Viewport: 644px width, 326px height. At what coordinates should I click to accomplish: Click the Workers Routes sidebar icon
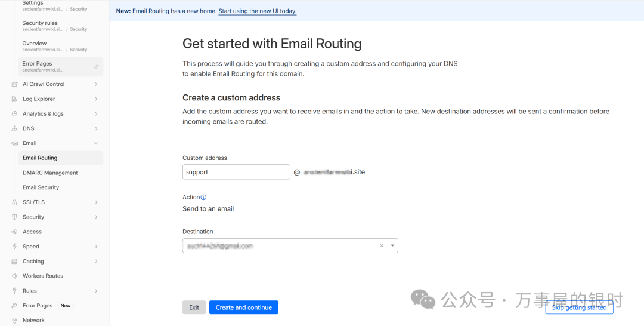14,276
